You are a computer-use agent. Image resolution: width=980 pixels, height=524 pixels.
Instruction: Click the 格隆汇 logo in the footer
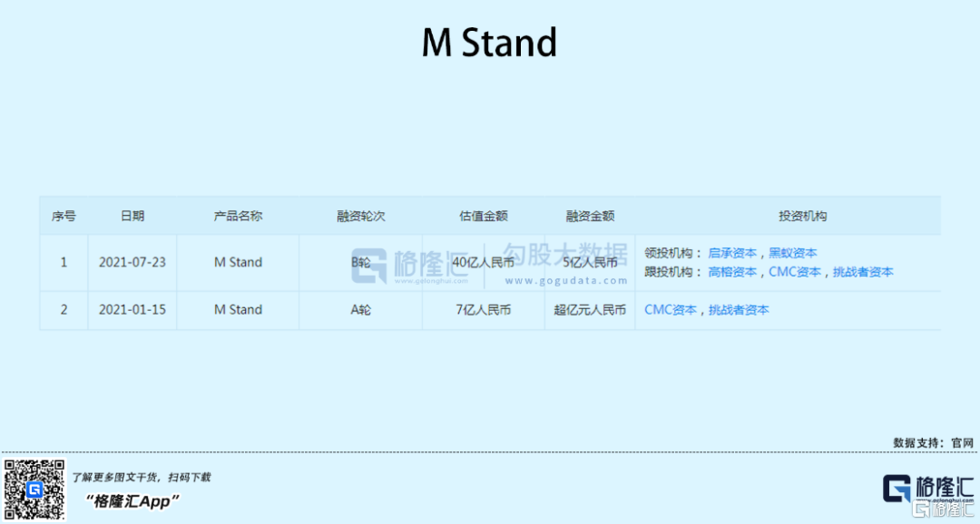tap(928, 488)
